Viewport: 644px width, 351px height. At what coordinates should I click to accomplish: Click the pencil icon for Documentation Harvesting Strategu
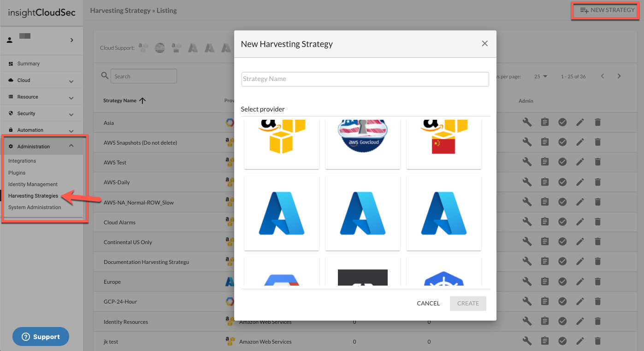[580, 261]
